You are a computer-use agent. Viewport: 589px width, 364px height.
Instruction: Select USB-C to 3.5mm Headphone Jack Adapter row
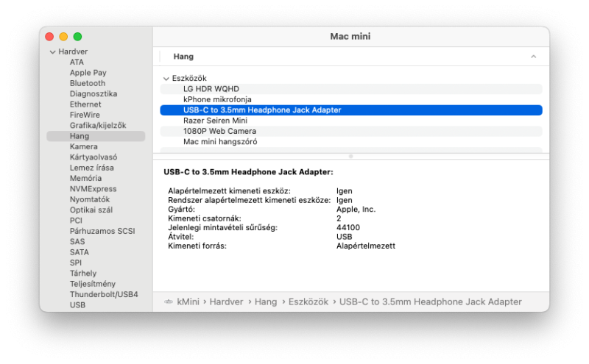351,110
